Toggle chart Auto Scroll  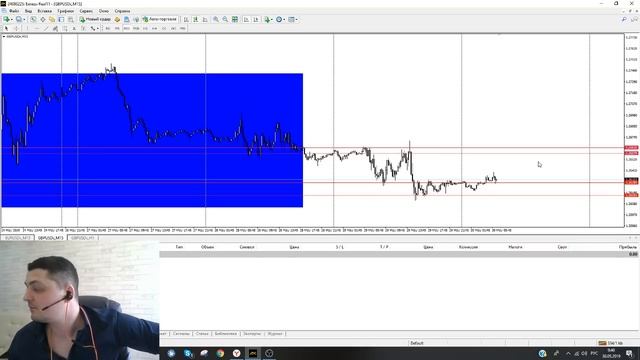(246, 19)
